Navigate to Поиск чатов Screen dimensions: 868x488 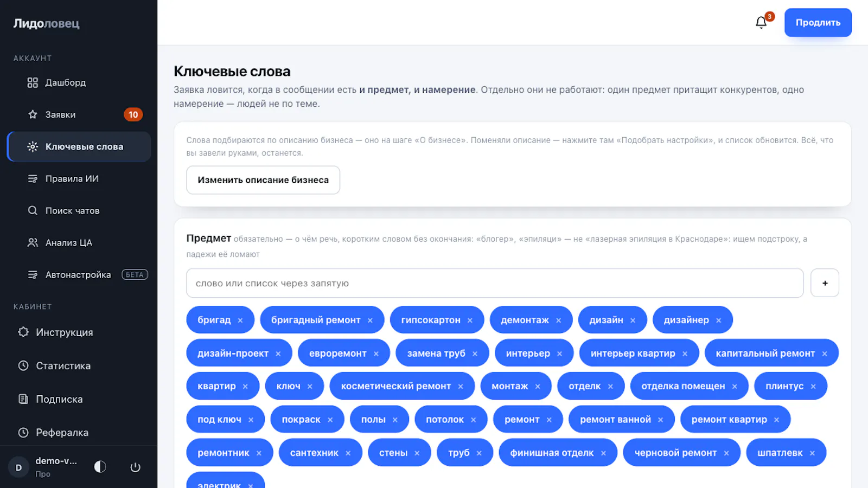(79, 210)
